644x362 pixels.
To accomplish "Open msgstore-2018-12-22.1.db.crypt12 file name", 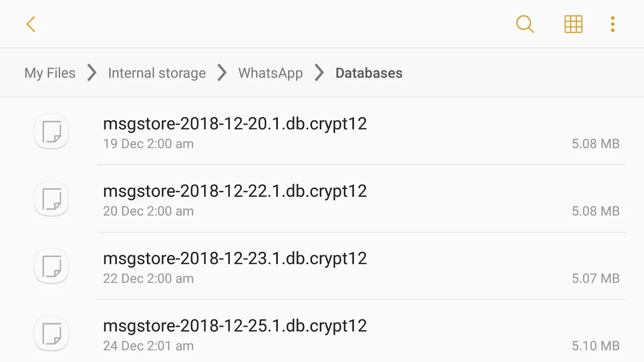I will coord(235,191).
